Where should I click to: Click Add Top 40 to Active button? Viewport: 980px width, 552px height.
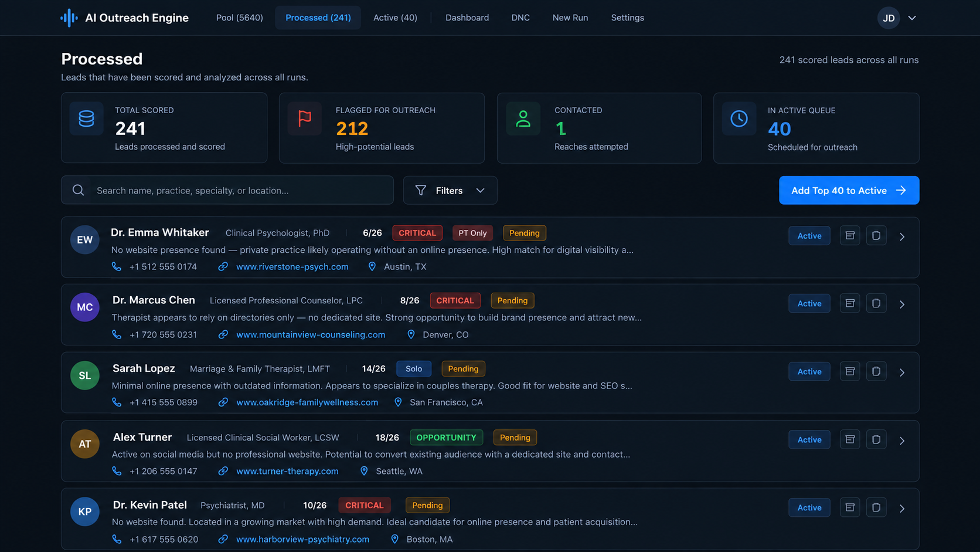tap(849, 190)
